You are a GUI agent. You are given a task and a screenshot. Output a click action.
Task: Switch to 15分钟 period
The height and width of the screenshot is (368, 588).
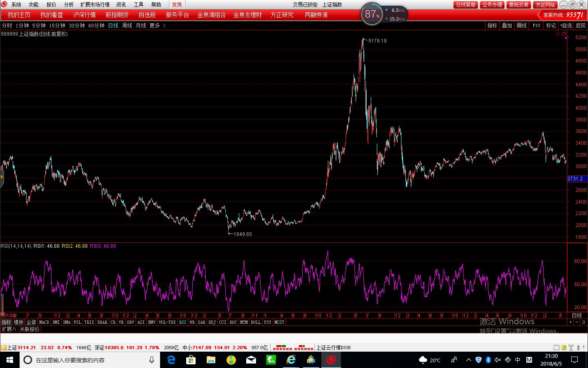[57, 25]
